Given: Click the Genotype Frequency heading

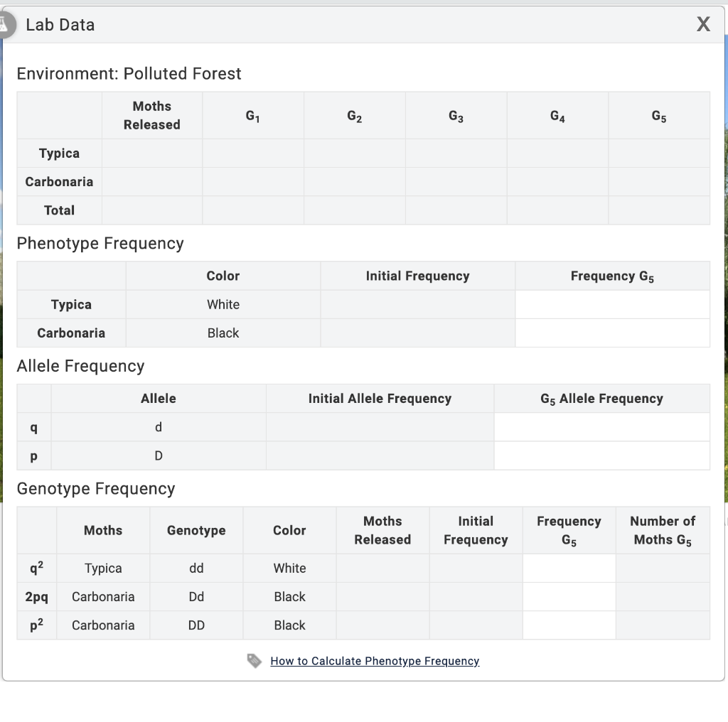Looking at the screenshot, I should 96,488.
